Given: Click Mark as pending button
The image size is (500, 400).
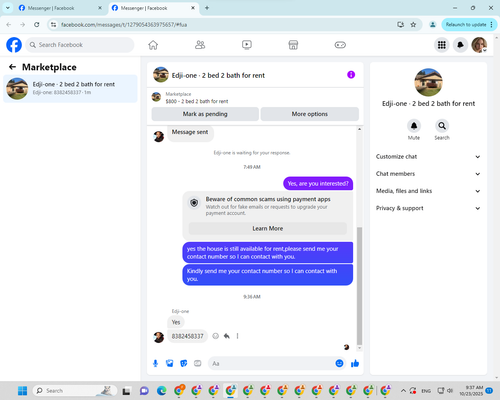Looking at the screenshot, I should coord(205,114).
